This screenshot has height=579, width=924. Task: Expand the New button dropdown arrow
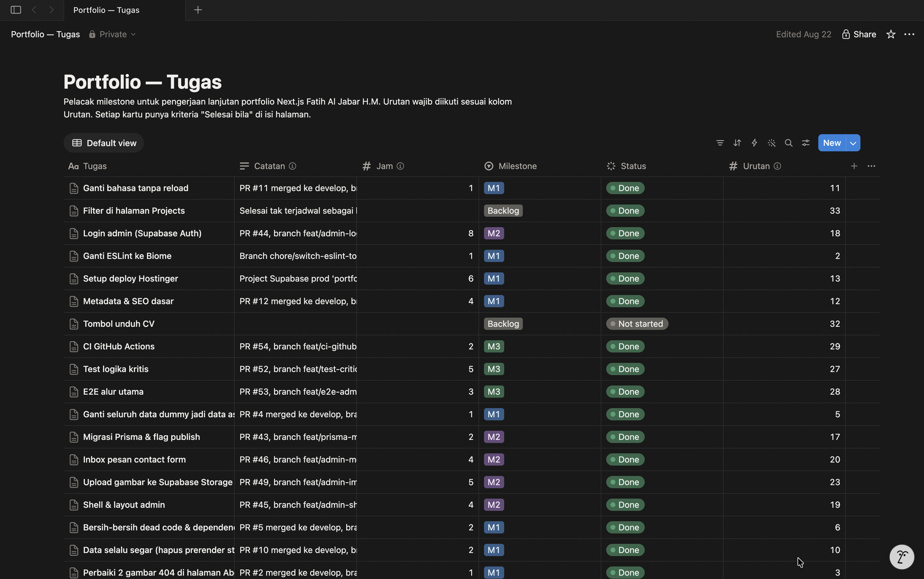point(853,143)
